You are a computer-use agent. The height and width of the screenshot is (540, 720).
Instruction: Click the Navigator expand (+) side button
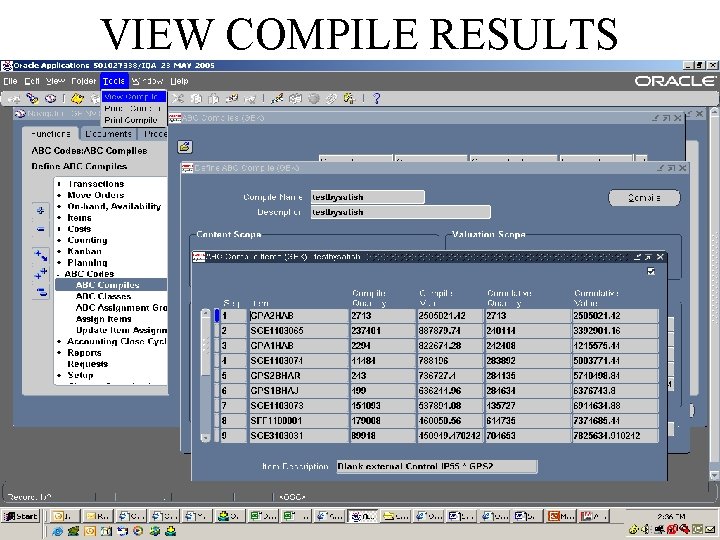[41, 210]
